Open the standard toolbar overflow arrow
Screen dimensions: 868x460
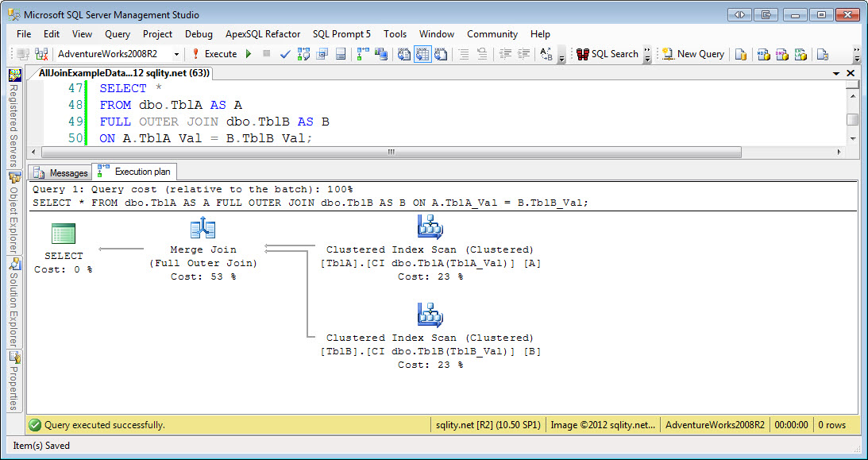(x=858, y=54)
